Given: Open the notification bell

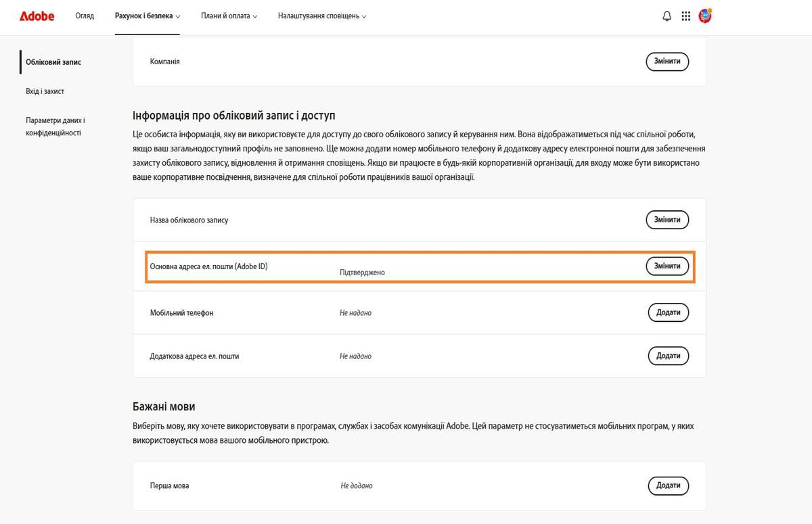Looking at the screenshot, I should click(x=667, y=15).
